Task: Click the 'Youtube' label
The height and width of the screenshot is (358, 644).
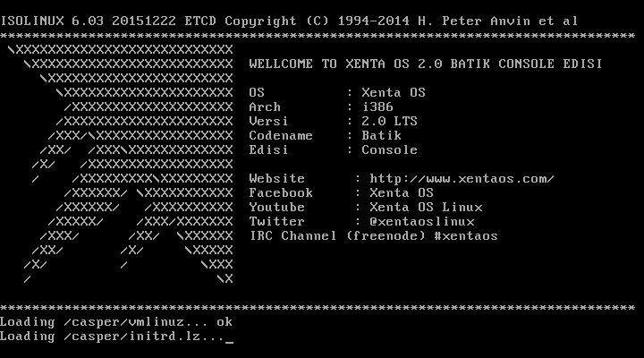Action: click(x=276, y=207)
